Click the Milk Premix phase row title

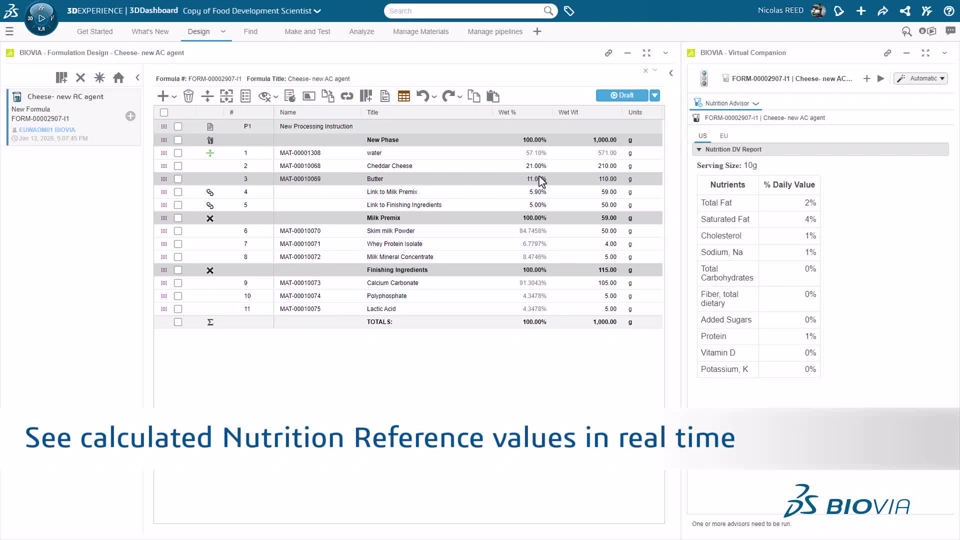click(383, 218)
